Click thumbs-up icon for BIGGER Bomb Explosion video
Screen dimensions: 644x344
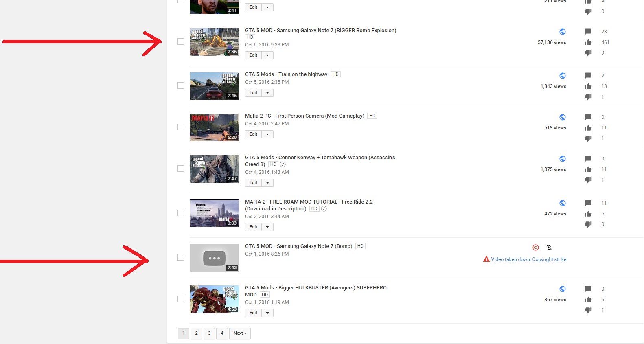point(588,42)
